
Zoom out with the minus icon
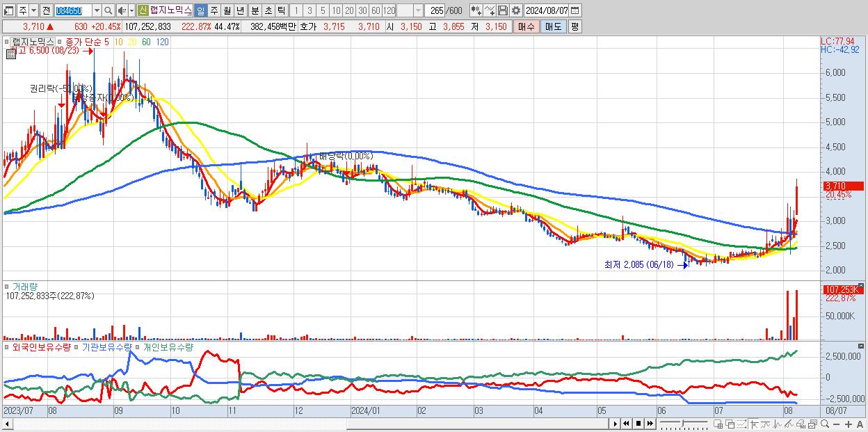836,424
